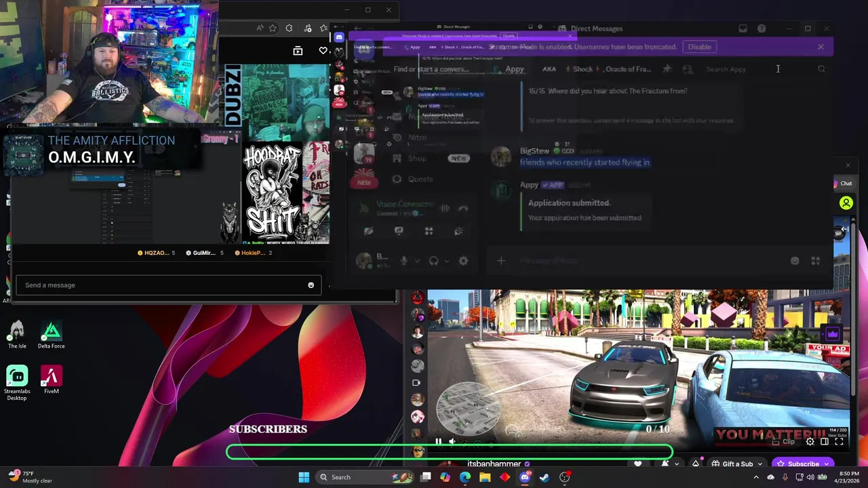Open Windows Start menu
The image size is (868, 488).
tap(304, 477)
